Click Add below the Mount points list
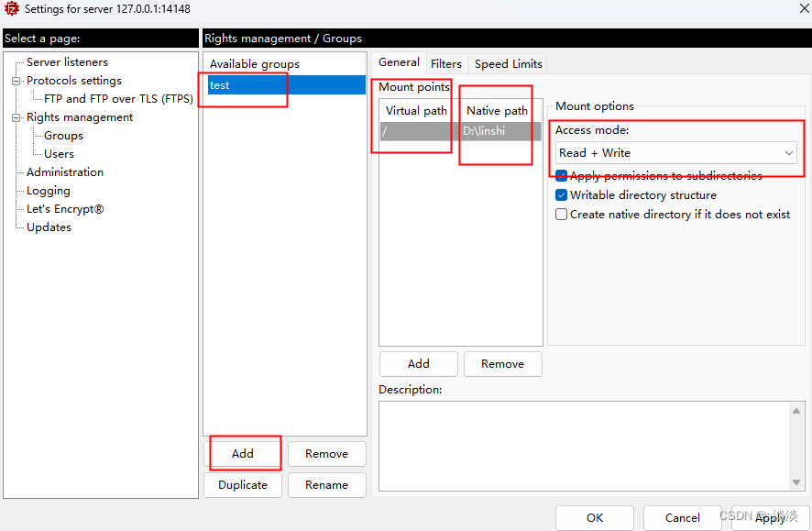 418,364
